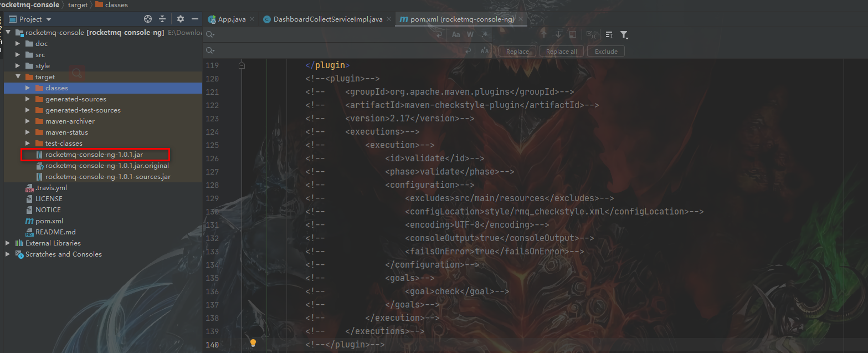
Task: Focus the search text field
Action: (x=324, y=34)
